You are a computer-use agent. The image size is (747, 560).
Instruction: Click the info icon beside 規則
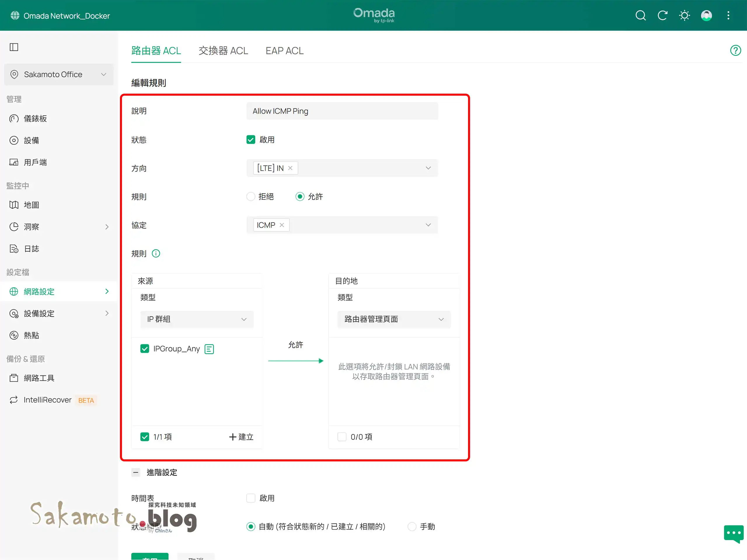click(x=156, y=253)
